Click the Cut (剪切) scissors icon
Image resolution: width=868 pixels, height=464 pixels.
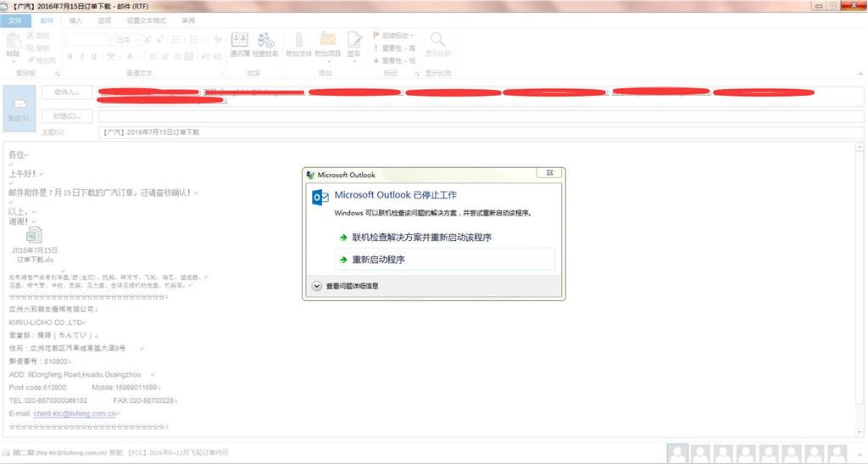tap(31, 36)
